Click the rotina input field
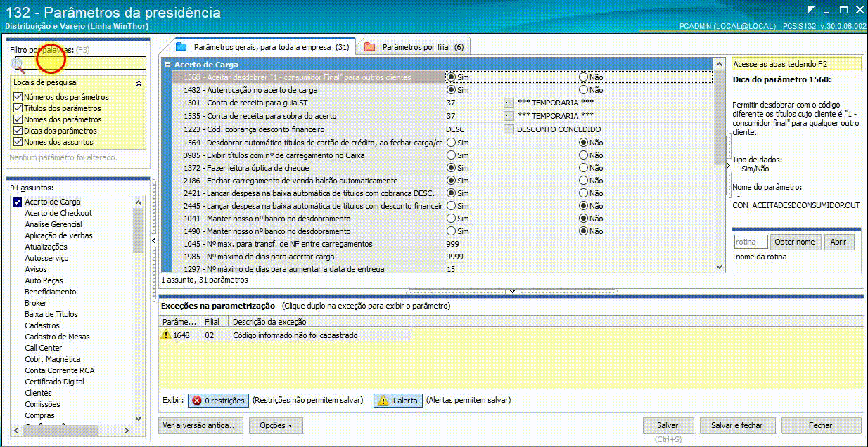The image size is (868, 447). pos(751,242)
